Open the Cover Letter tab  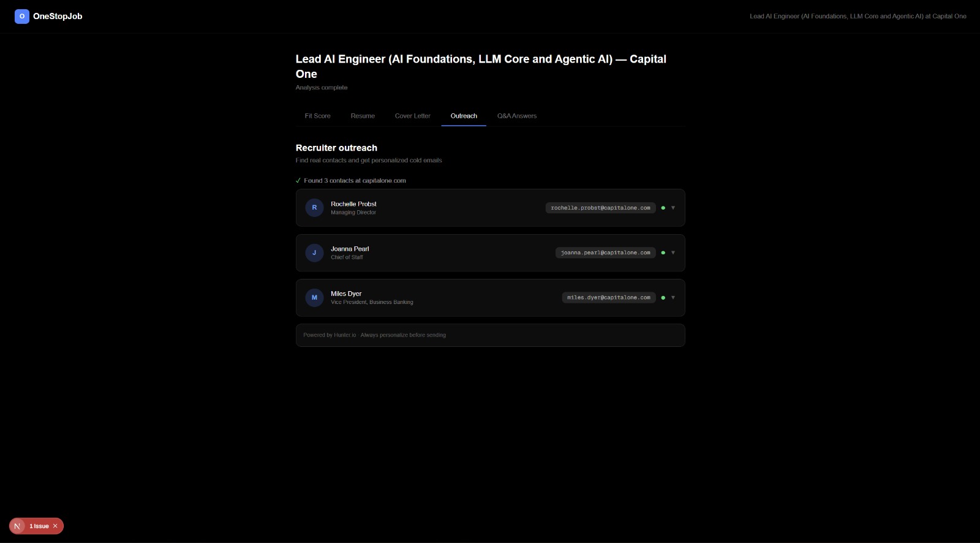(x=413, y=116)
